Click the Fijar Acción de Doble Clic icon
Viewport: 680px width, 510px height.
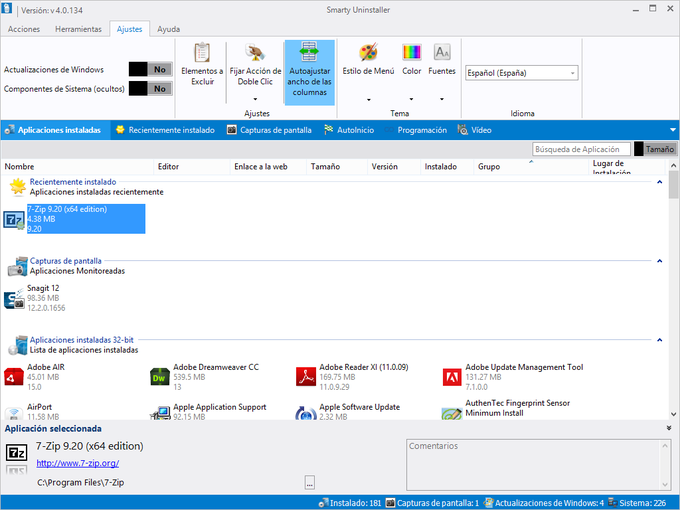[x=255, y=52]
